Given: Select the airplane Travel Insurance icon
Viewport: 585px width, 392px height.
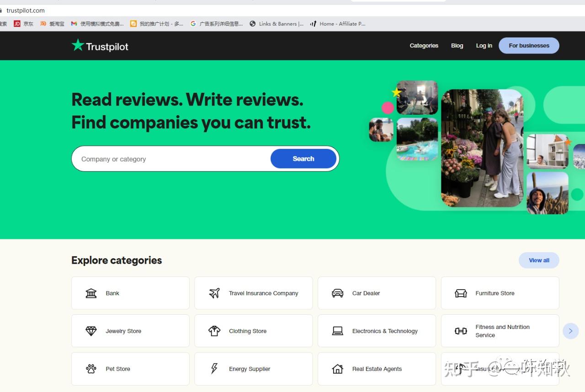Looking at the screenshot, I should pos(214,293).
